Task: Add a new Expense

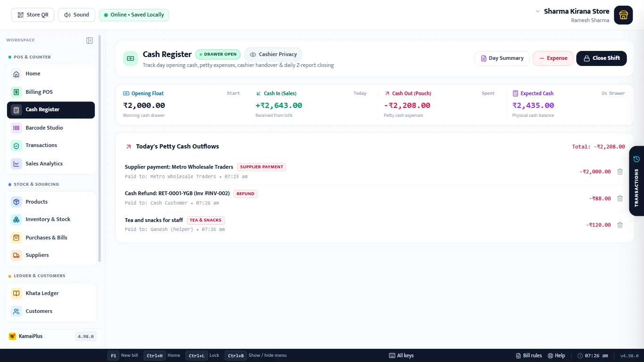Action: click(x=553, y=58)
